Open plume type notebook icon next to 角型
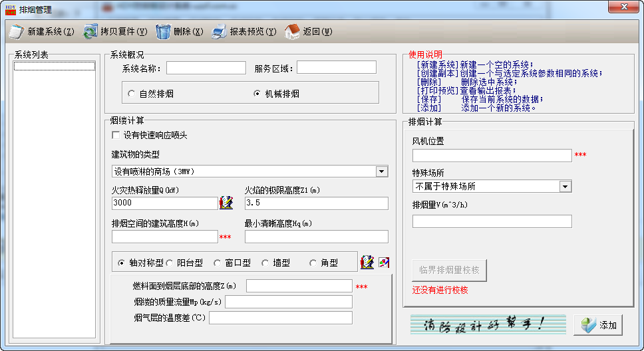The width and height of the screenshot is (644, 351). tap(367, 262)
